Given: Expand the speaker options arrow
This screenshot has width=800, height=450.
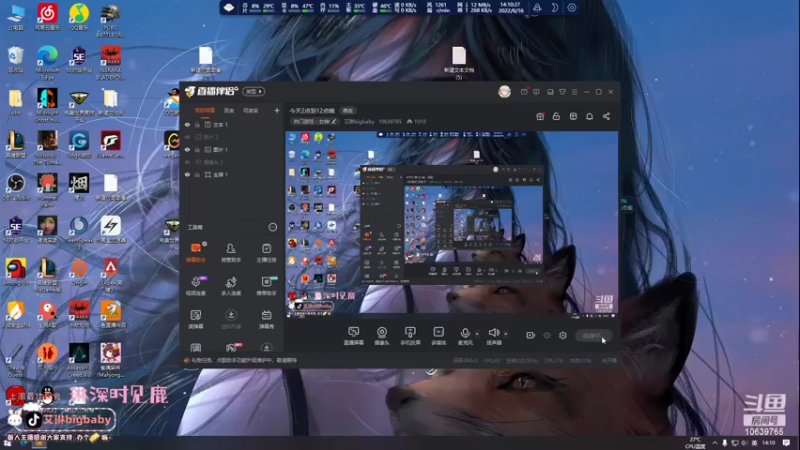Looking at the screenshot, I should point(506,334).
